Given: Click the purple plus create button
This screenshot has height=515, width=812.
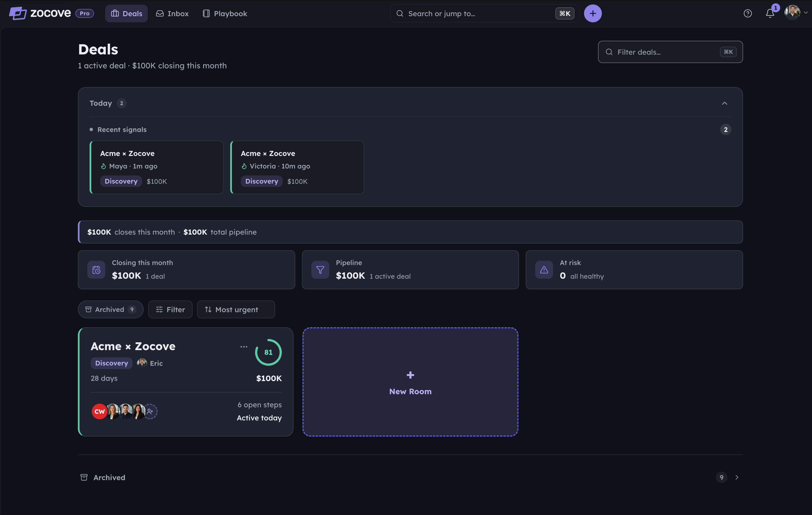Looking at the screenshot, I should [593, 13].
